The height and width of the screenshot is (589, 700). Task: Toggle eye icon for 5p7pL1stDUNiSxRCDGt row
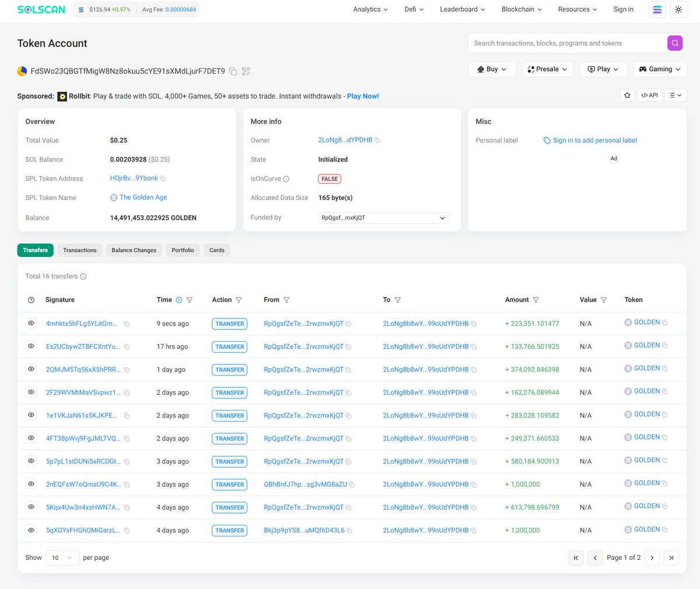(x=31, y=461)
